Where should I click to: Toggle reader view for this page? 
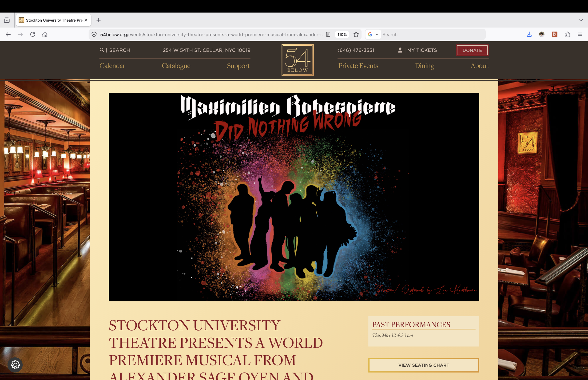coord(328,35)
